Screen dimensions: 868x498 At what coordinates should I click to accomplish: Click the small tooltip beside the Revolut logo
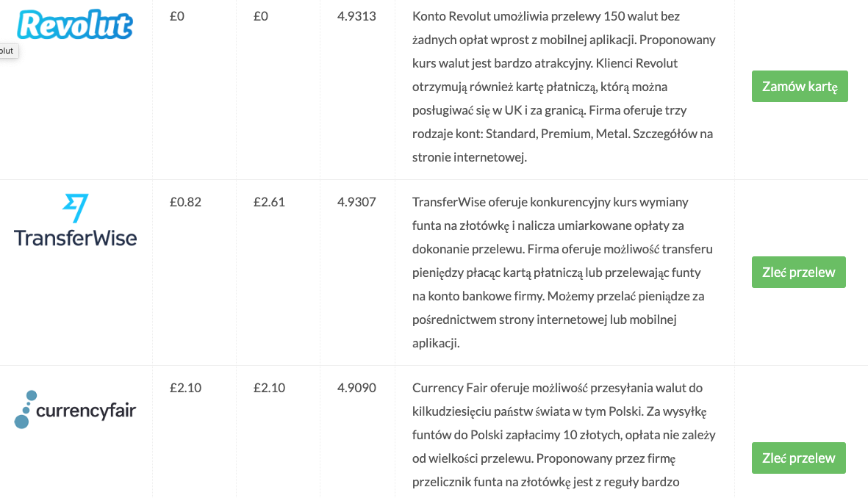7,51
